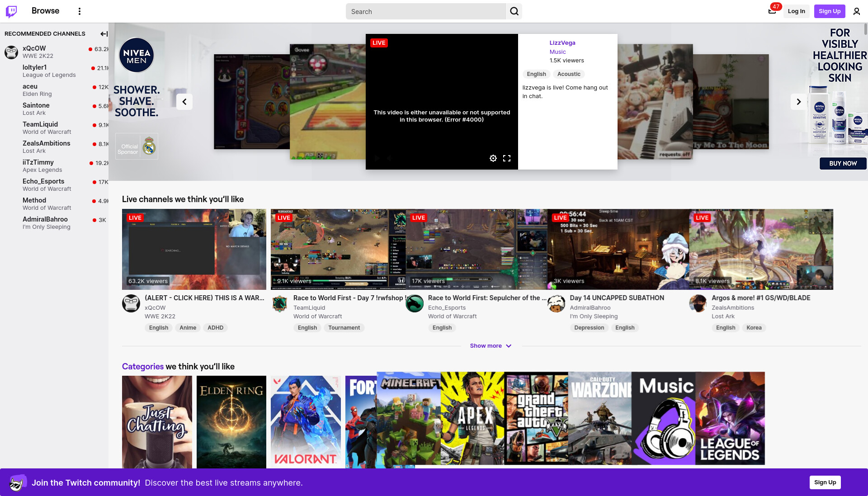Click the Tournament tag

click(x=344, y=328)
